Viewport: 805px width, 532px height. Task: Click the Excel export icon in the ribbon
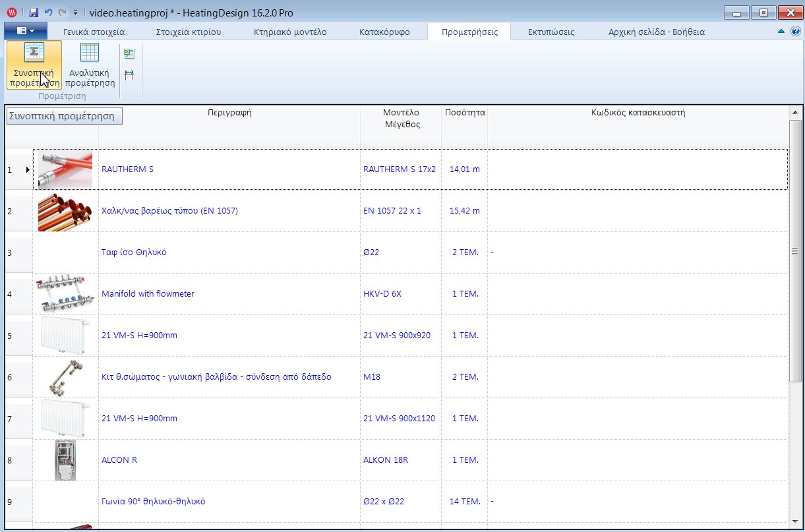coord(129,54)
